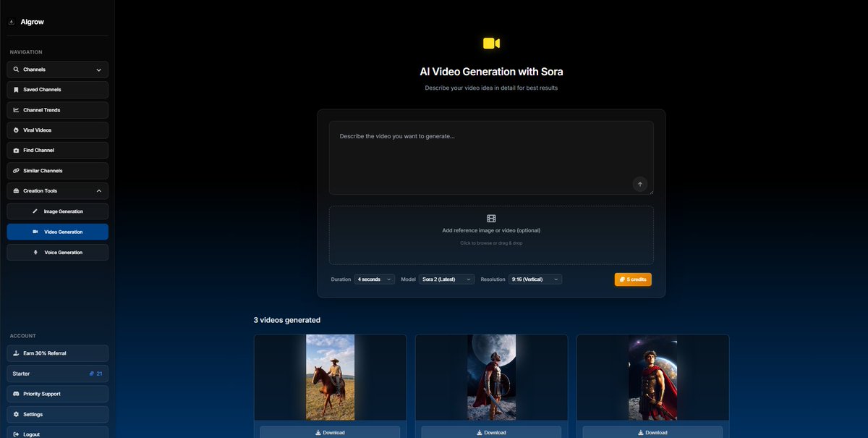Viewport: 868px width, 438px height.
Task: Click the "AI Video Generation with Sora" title
Action: [x=491, y=72]
